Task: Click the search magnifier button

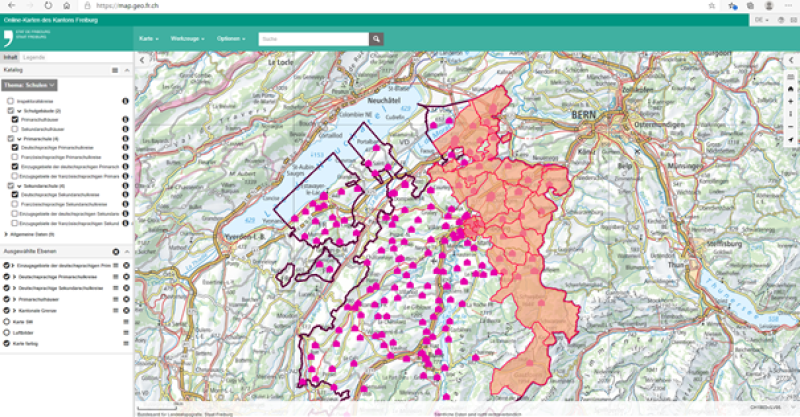Action: pyautogui.click(x=377, y=39)
